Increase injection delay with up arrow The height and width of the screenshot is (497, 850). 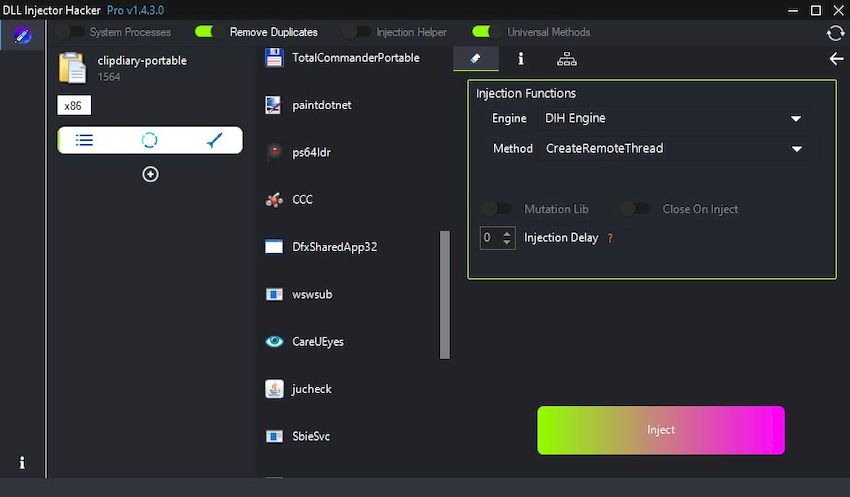pyautogui.click(x=506, y=233)
